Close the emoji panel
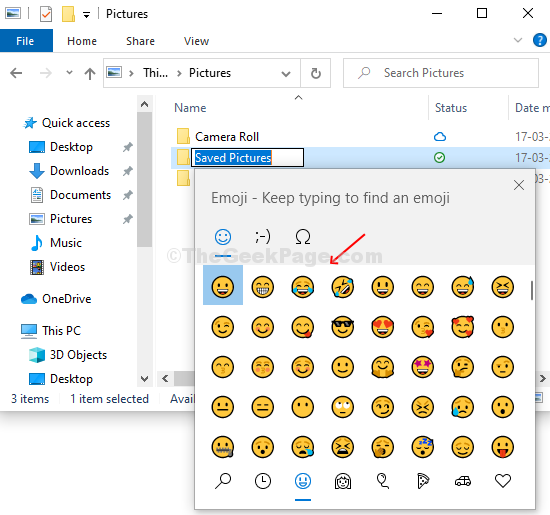 tap(519, 185)
